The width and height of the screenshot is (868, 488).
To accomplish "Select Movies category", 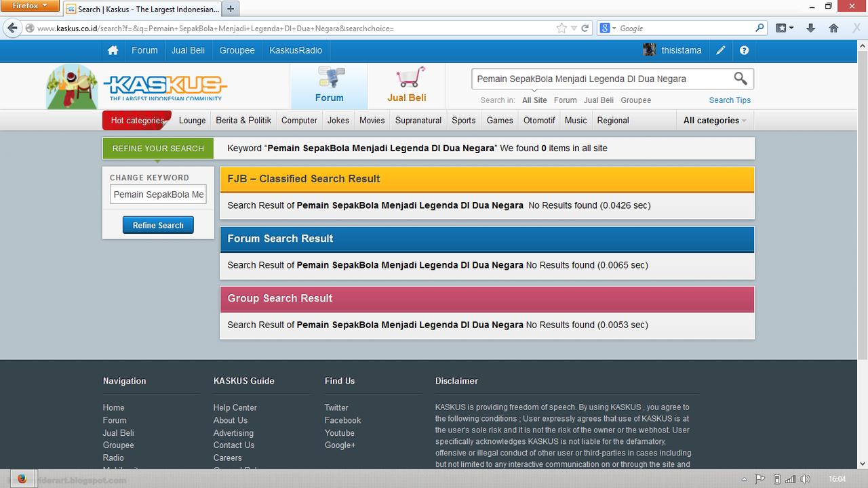I will click(x=372, y=120).
